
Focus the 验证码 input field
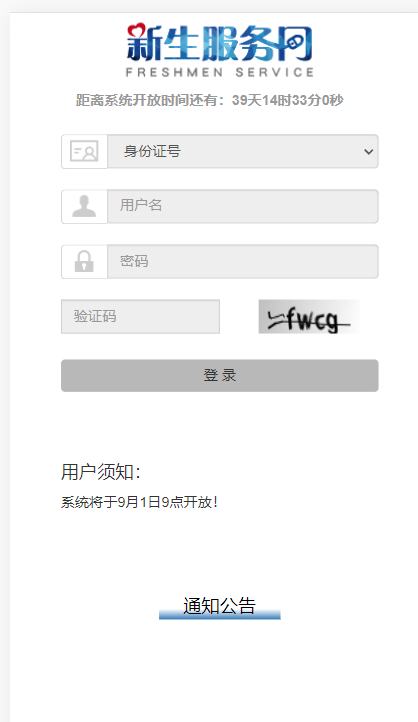(x=140, y=316)
